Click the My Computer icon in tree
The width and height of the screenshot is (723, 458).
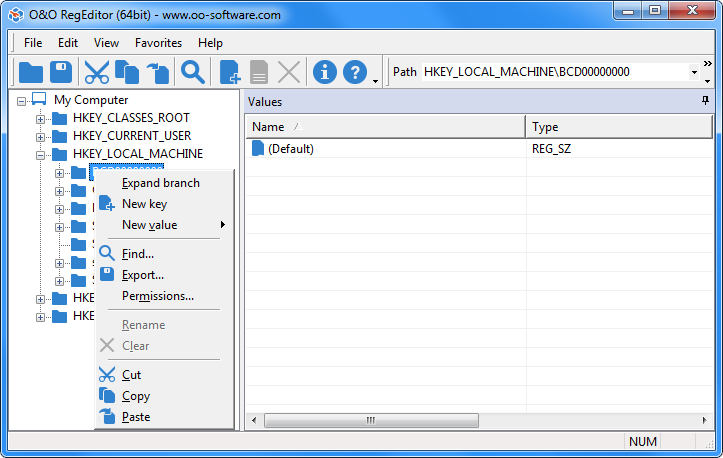[39, 99]
